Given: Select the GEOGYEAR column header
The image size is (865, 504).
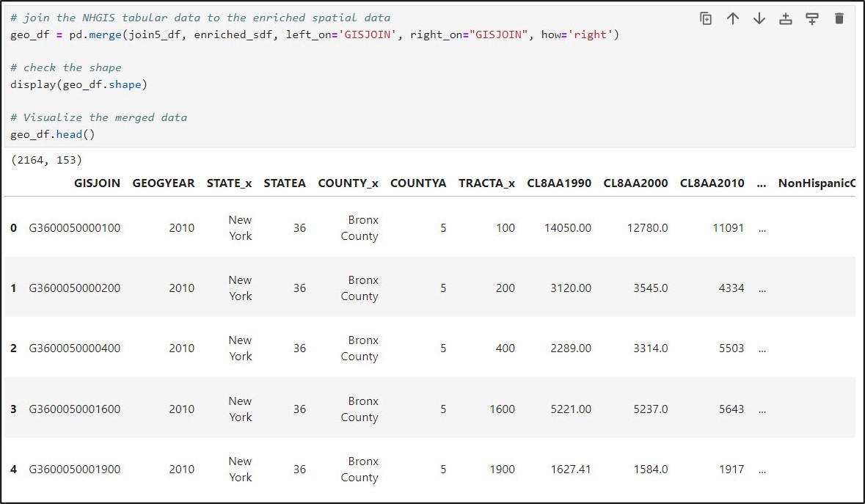Looking at the screenshot, I should pyautogui.click(x=164, y=183).
